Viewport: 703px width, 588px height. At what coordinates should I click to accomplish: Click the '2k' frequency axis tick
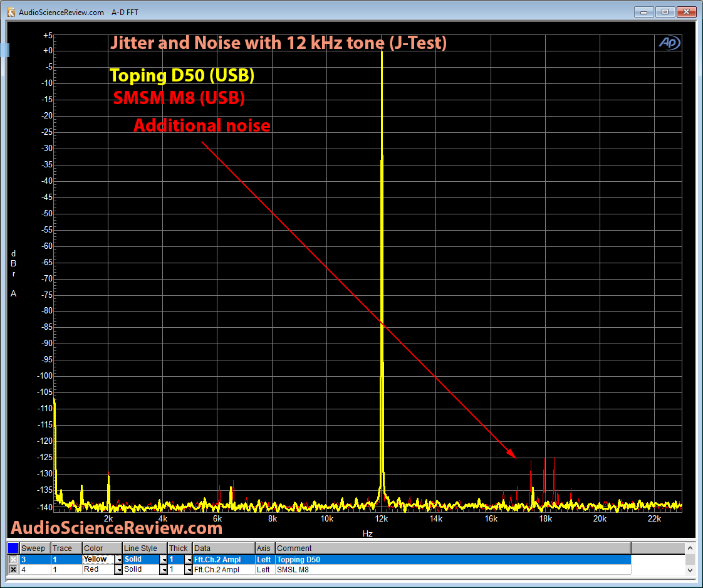[108, 518]
